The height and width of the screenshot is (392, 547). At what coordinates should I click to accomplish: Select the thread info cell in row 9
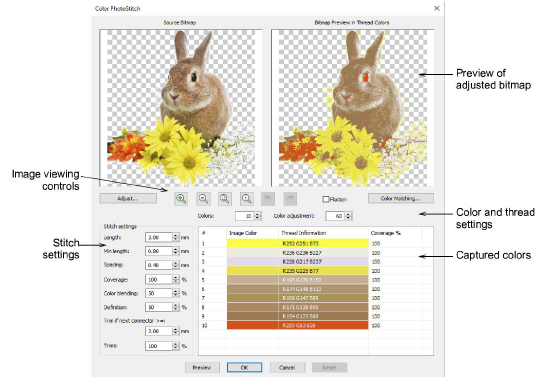click(x=323, y=316)
